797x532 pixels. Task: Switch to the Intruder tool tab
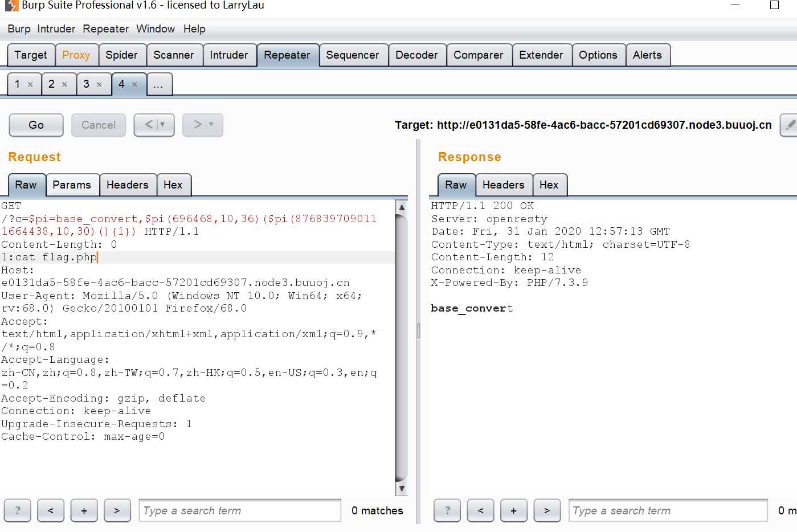[x=229, y=55]
